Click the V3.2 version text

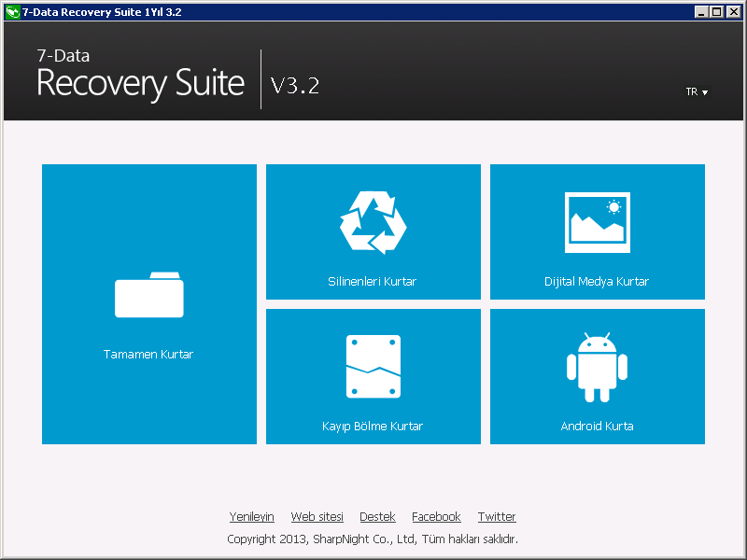pos(295,86)
